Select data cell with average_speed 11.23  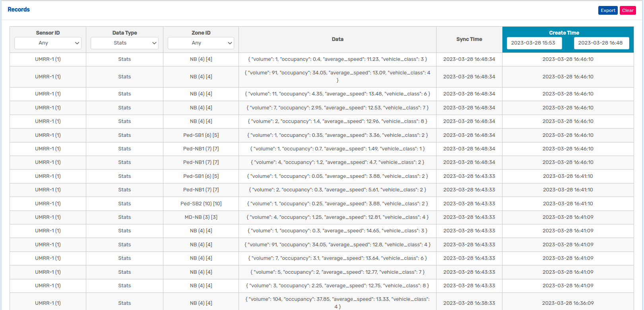(338, 59)
